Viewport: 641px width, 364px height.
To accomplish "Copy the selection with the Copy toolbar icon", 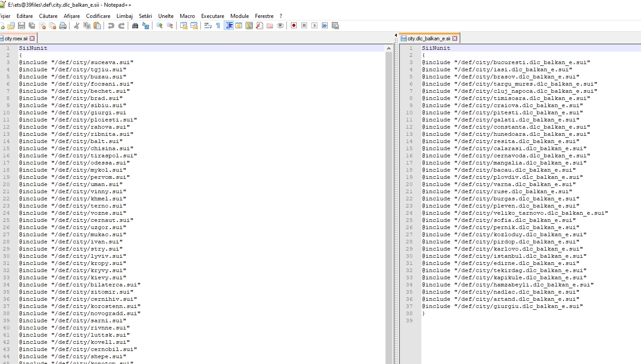I will [87, 26].
